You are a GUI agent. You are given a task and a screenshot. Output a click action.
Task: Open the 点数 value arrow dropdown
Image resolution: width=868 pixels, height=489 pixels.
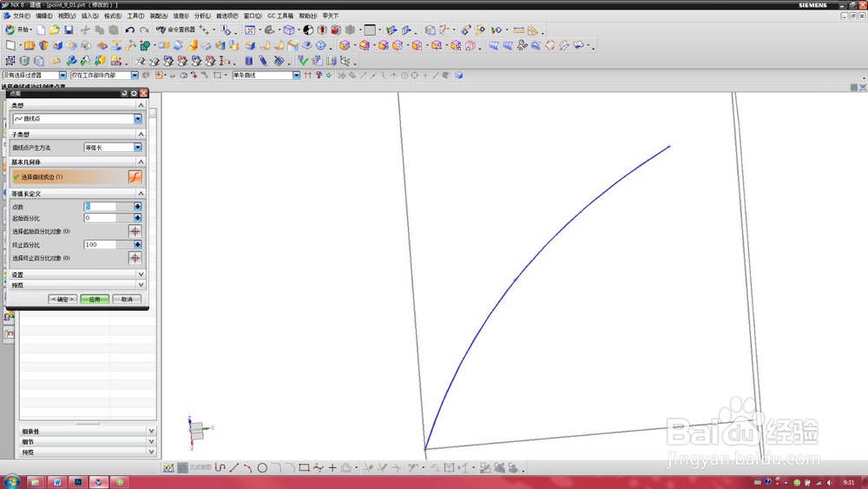click(137, 206)
